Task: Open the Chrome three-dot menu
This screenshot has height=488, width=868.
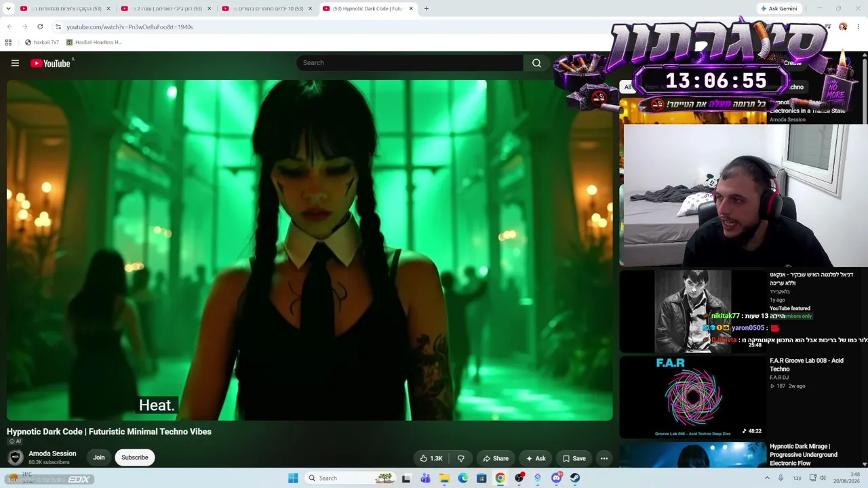Action: tap(858, 27)
